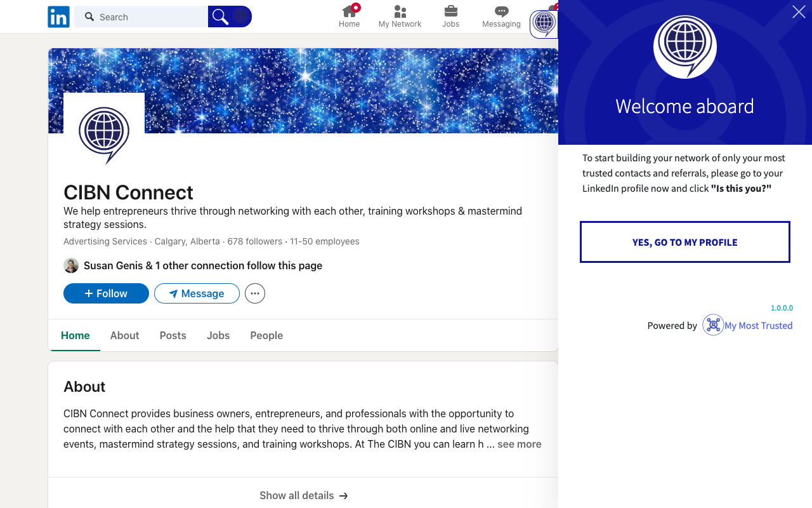Open the more options ellipsis menu
This screenshot has width=812, height=508.
click(255, 293)
